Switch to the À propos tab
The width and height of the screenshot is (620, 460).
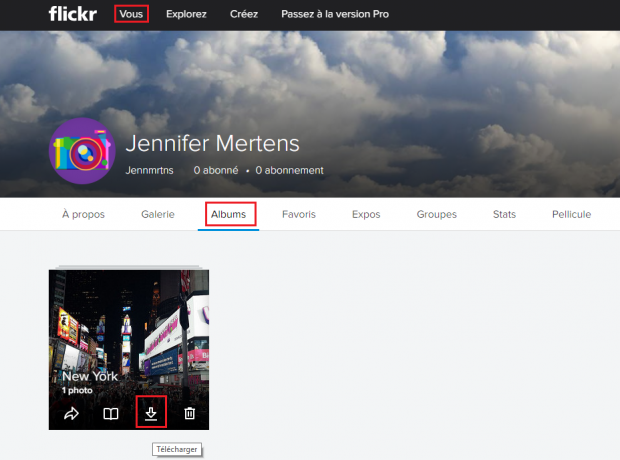(83, 214)
